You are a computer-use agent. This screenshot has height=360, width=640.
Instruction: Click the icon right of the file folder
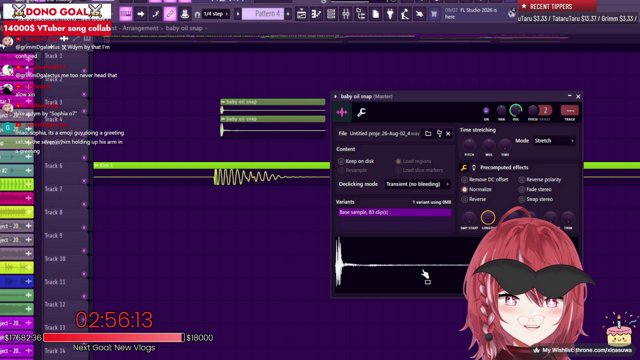coord(439,133)
